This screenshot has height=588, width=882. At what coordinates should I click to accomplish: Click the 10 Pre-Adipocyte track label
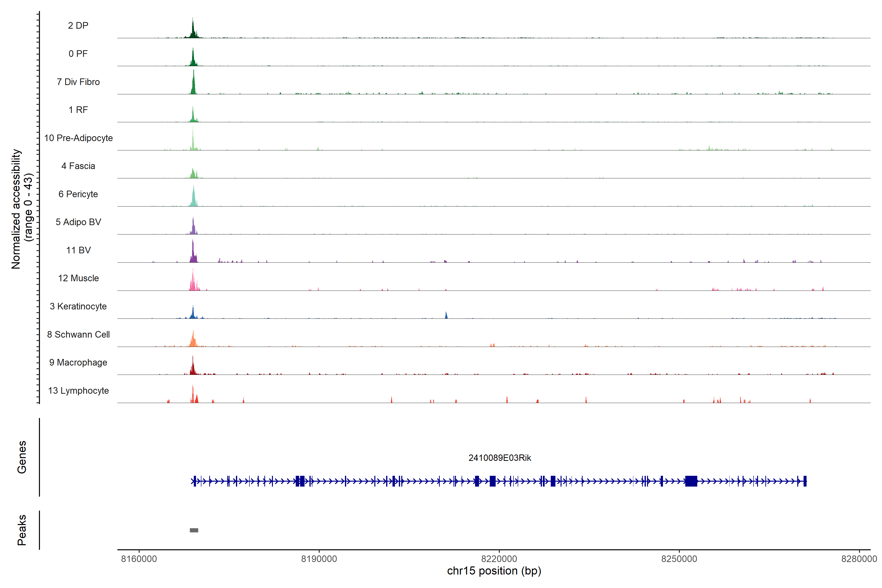tap(78, 138)
